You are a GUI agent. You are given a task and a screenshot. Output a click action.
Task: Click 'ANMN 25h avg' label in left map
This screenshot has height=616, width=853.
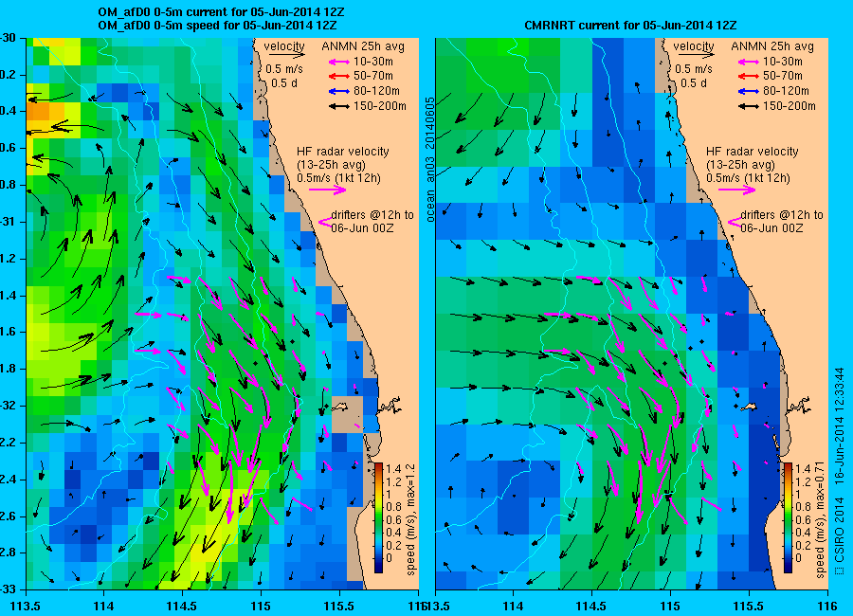(x=363, y=46)
